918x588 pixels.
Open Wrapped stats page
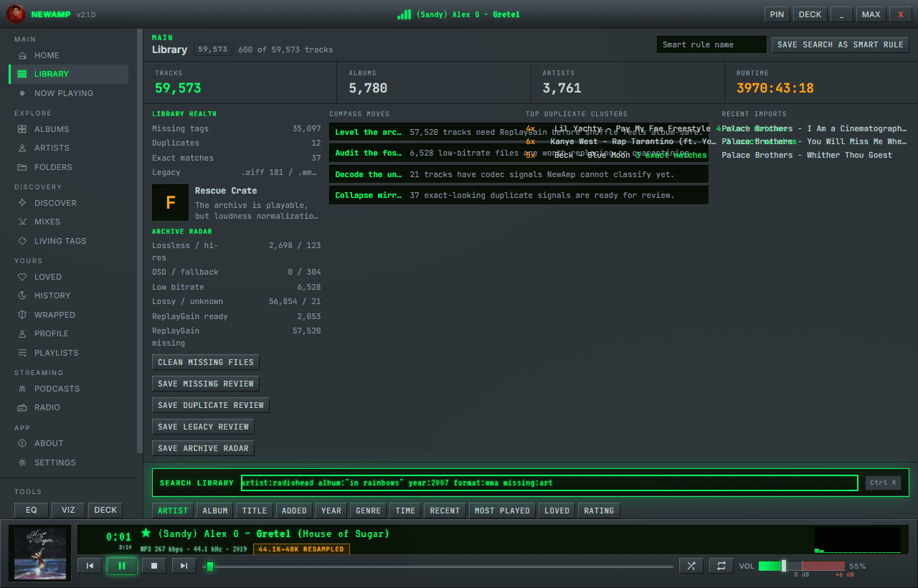pos(69,315)
